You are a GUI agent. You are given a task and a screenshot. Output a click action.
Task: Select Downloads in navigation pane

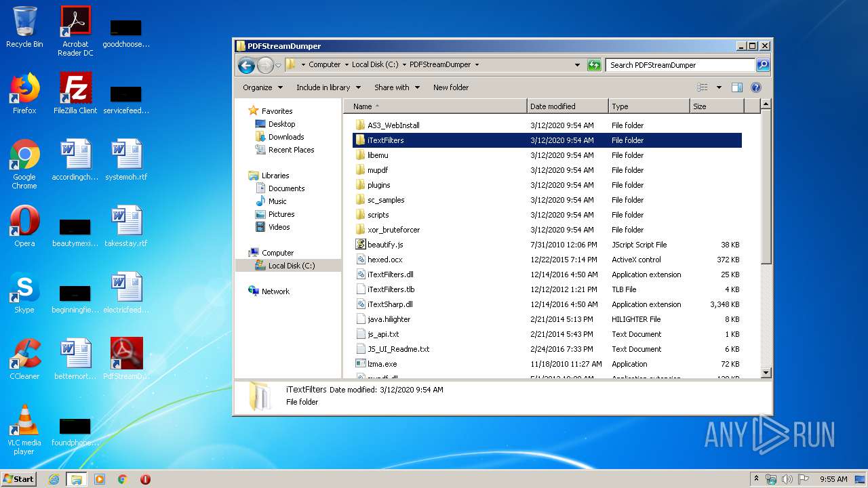pyautogui.click(x=279, y=137)
